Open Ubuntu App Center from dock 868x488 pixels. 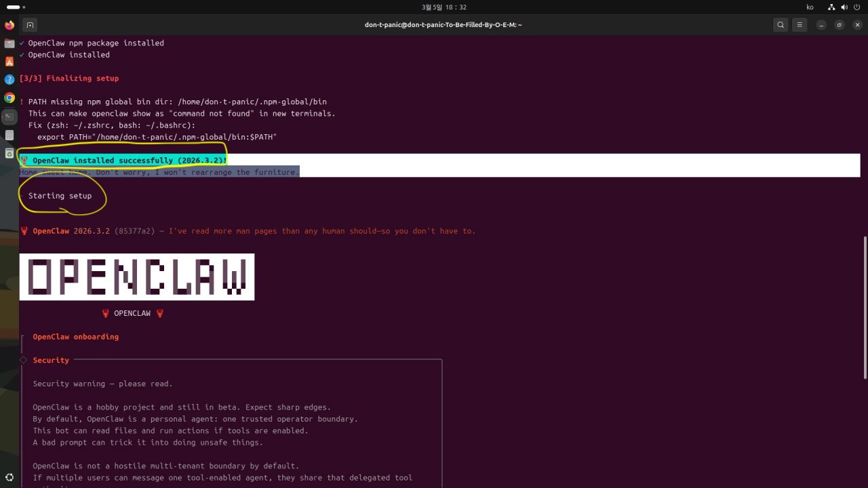(9, 62)
